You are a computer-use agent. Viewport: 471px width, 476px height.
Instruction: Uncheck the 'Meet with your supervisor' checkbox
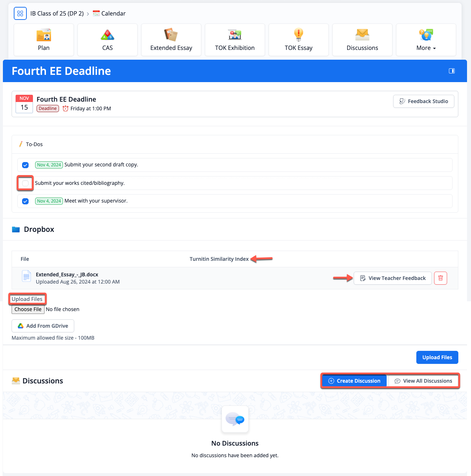25,201
